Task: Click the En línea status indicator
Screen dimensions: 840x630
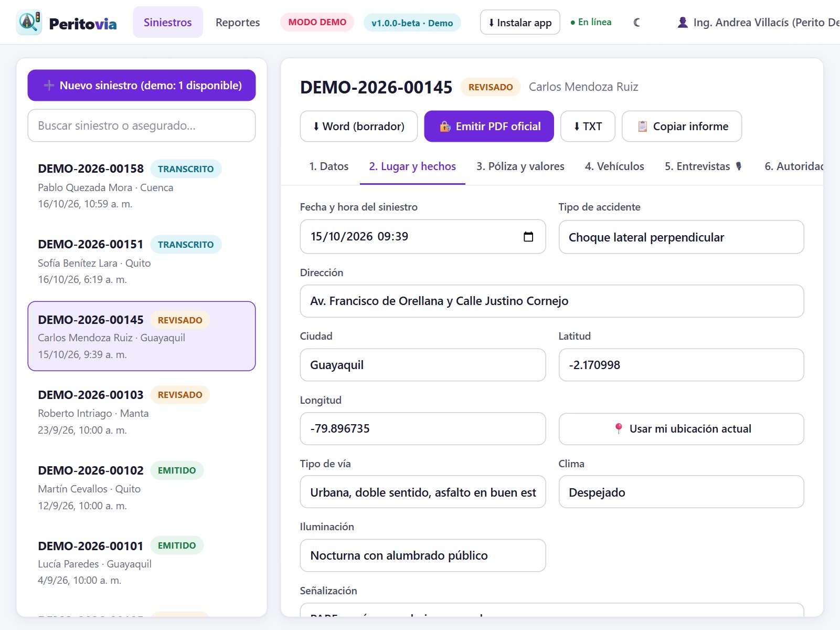Action: coord(591,22)
